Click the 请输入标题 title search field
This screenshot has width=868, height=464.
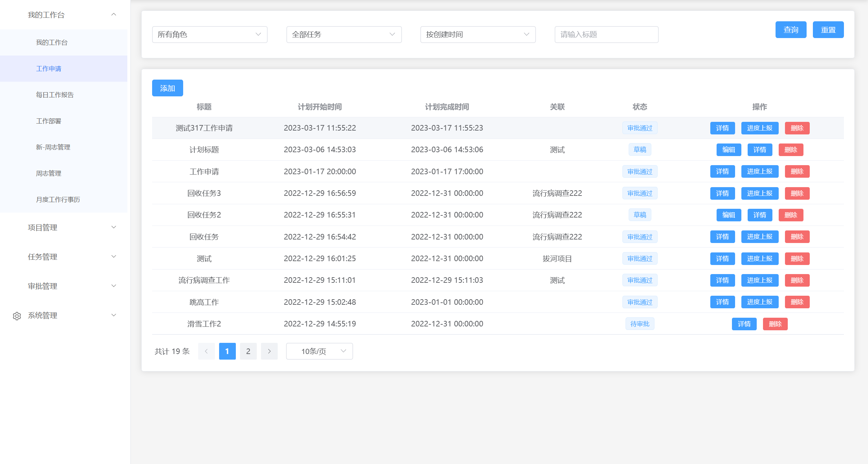[606, 35]
